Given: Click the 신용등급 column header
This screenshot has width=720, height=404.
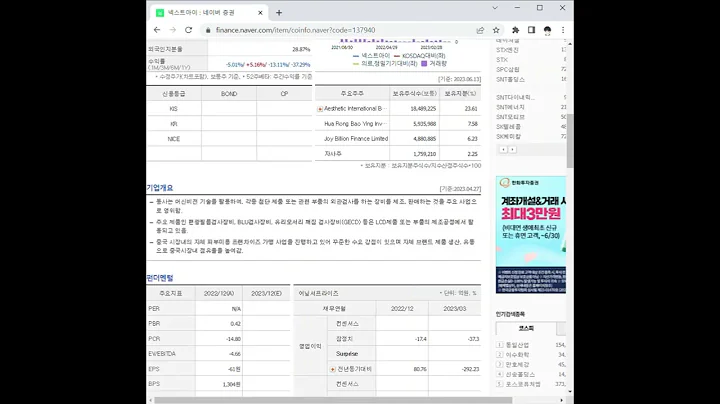Looking at the screenshot, I should (174, 94).
